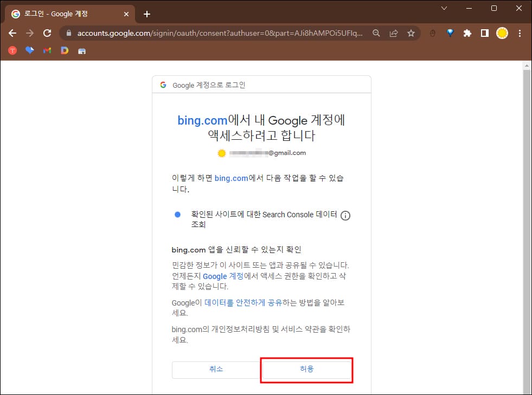Click the vertical scrollbar up arrow

pyautogui.click(x=527, y=66)
